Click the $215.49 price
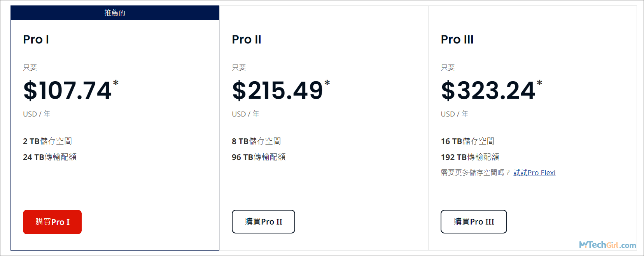This screenshot has width=644, height=256. [277, 91]
